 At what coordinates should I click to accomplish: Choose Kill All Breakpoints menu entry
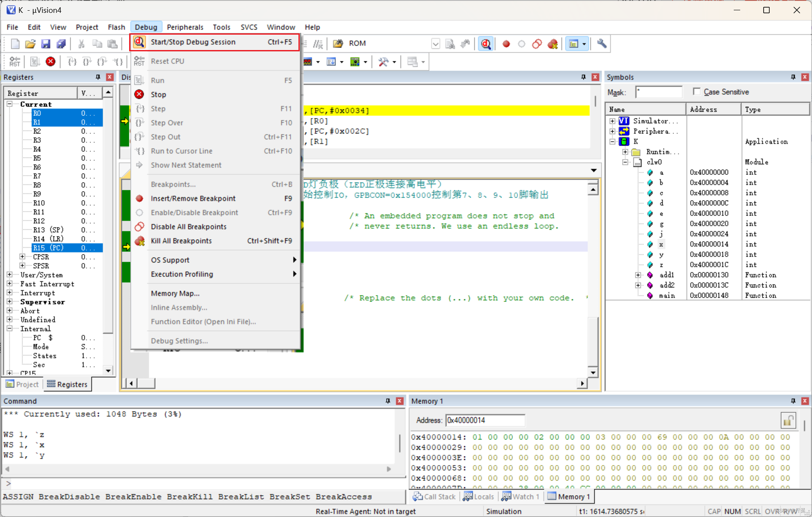point(215,241)
